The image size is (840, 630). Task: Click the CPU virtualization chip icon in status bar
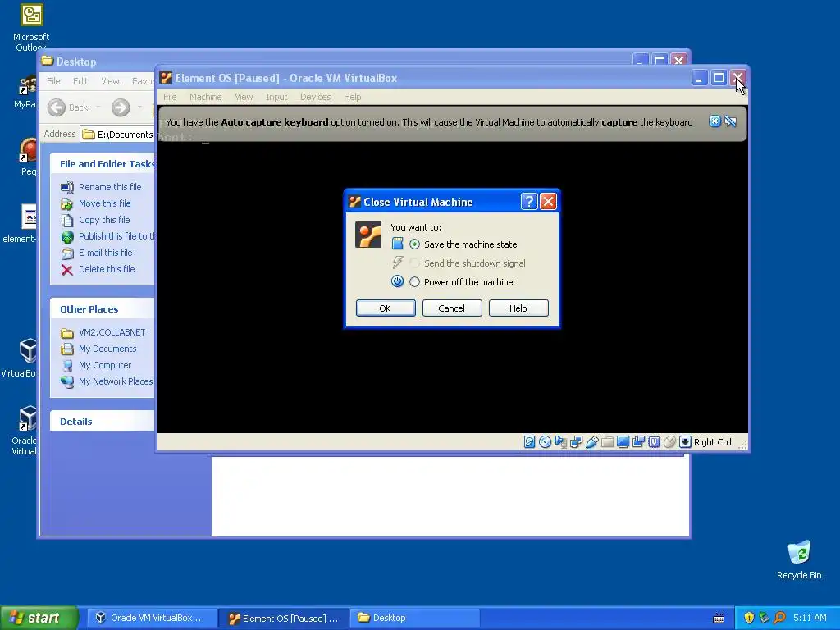coord(654,442)
